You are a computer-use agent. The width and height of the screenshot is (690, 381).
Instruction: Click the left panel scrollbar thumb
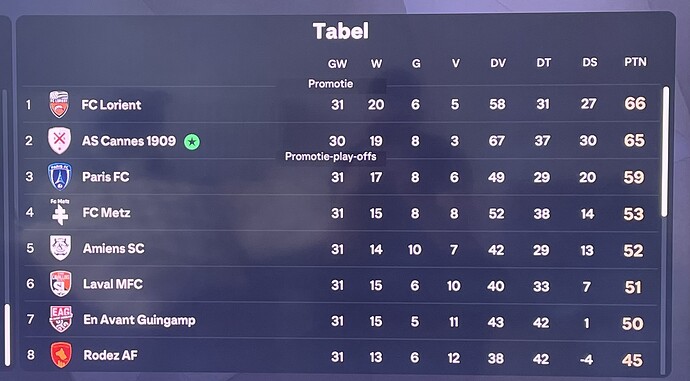[7, 335]
